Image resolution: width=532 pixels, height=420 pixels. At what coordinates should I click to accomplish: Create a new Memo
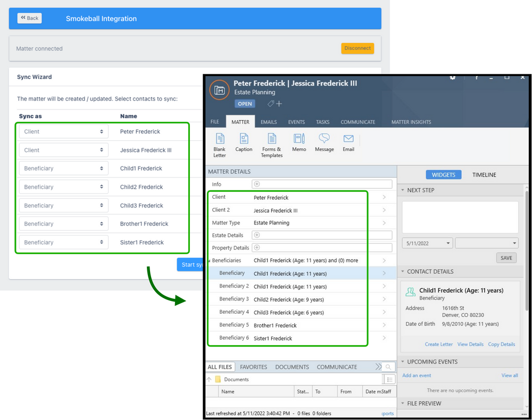[299, 142]
